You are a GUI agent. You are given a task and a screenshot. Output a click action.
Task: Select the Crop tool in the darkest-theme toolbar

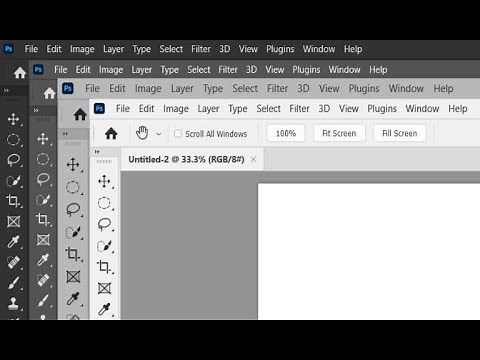(x=13, y=201)
